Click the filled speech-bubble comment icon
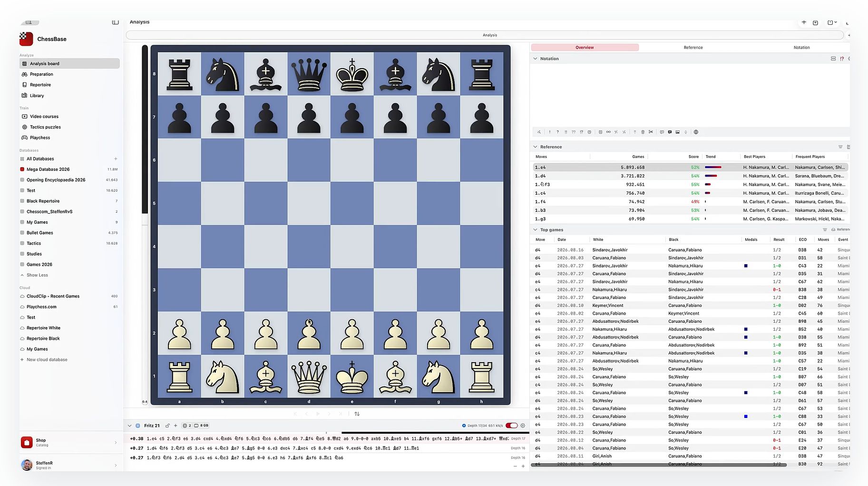Image resolution: width=868 pixels, height=486 pixels. (x=670, y=132)
